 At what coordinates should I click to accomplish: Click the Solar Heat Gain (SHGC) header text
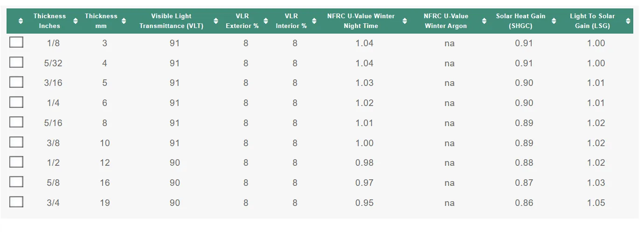click(520, 21)
